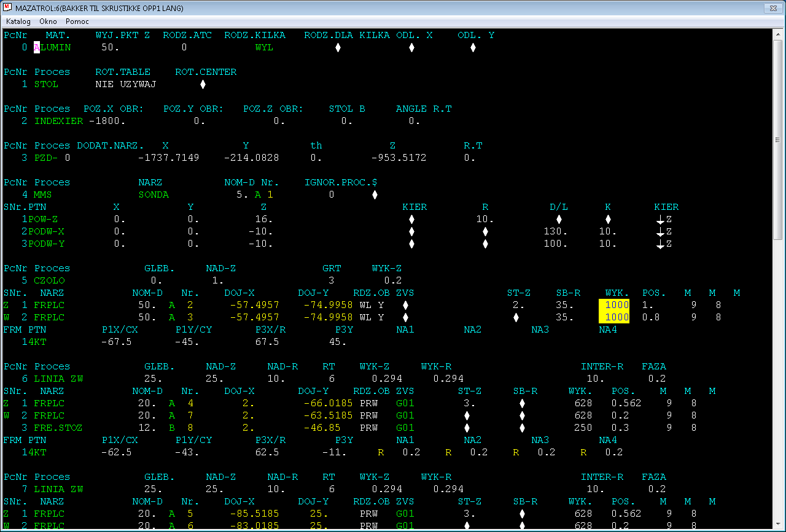Click the scrollbar up arrow
Viewport: 786px width, 532px height.
click(x=778, y=34)
